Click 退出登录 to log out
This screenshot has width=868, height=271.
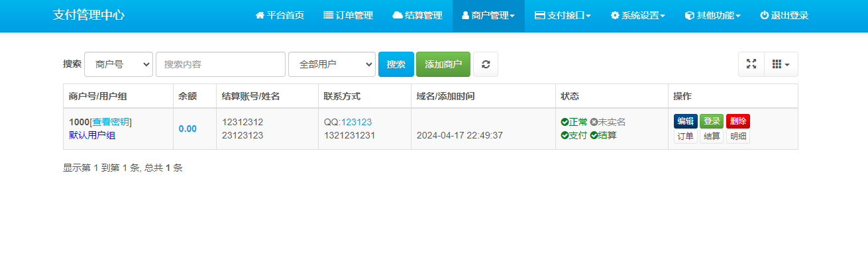[x=784, y=15]
